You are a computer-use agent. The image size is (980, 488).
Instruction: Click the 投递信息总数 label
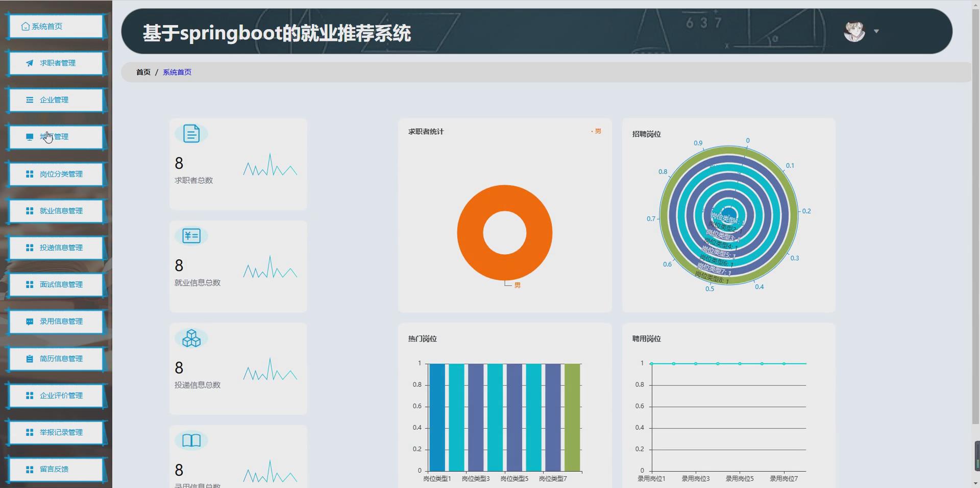(198, 385)
